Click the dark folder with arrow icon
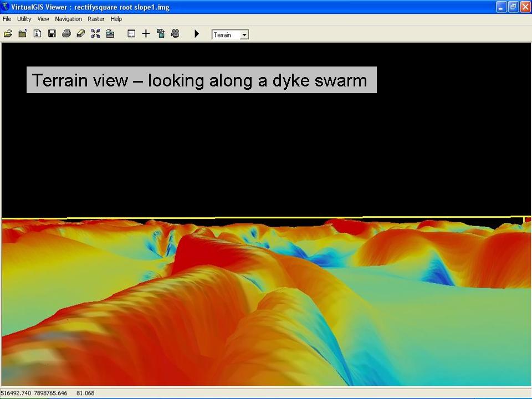Screen dimensions: 532x399 click(23, 34)
